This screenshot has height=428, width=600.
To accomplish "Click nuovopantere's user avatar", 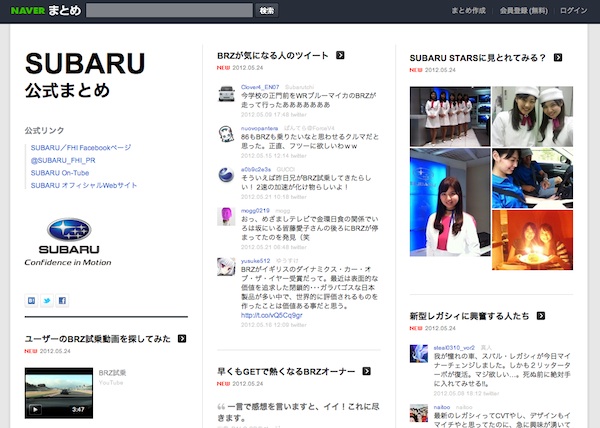I will 226,136.
